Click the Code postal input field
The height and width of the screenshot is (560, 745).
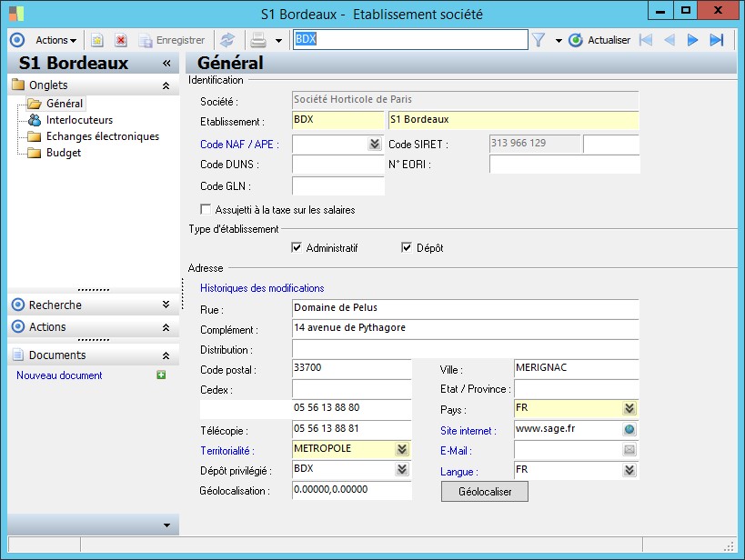pos(351,369)
